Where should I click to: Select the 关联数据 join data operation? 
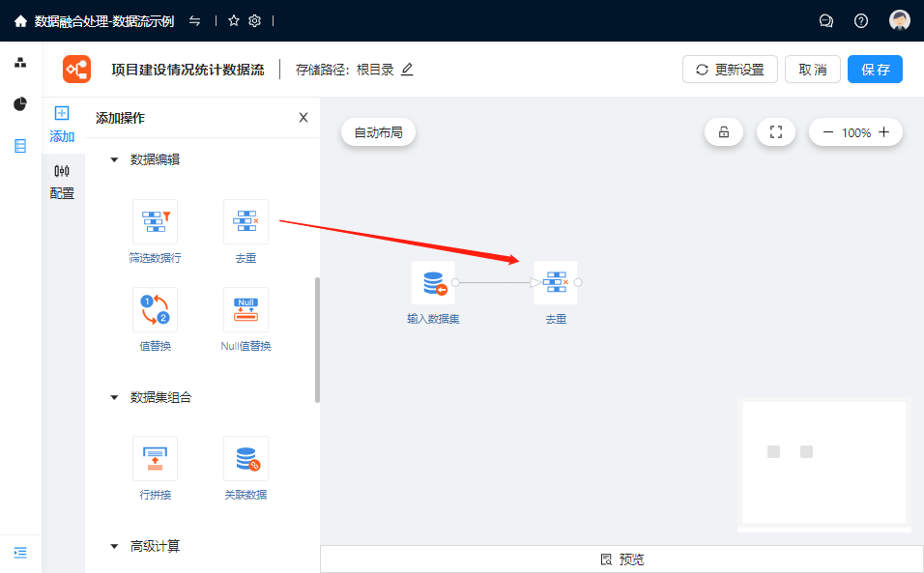click(245, 459)
